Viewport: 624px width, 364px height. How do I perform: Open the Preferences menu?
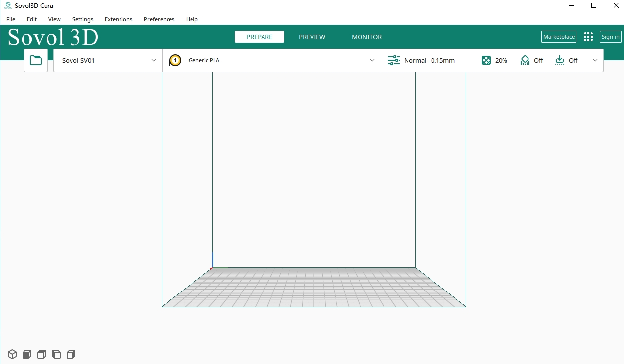159,19
